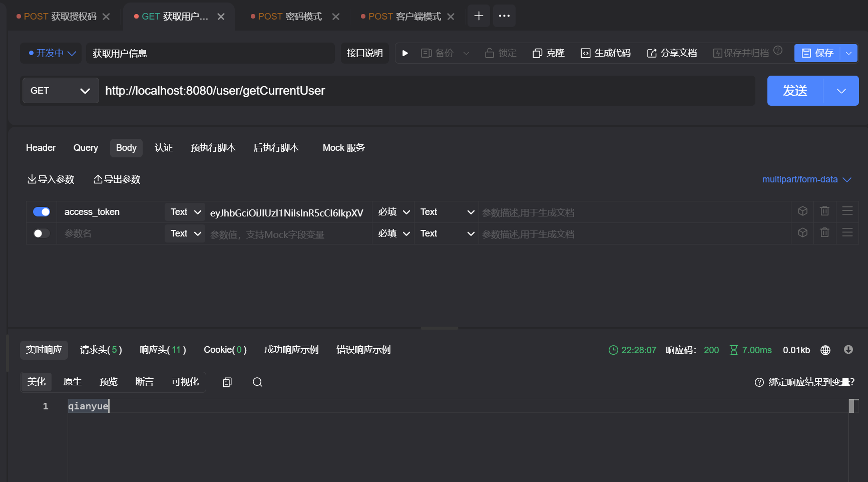This screenshot has height=482, width=868.
Task: Select the 实时响应 response tab
Action: 44,350
